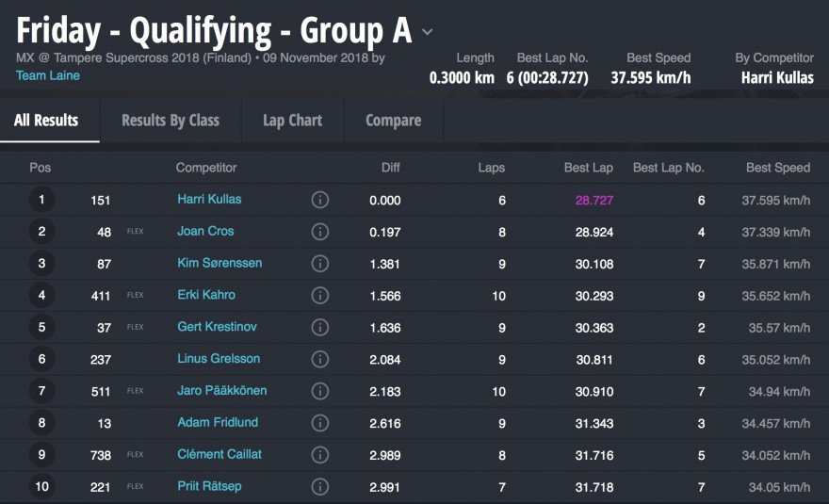Image resolution: width=829 pixels, height=504 pixels.
Task: Open competitor Harri Kullas profile link
Action: click(x=209, y=200)
